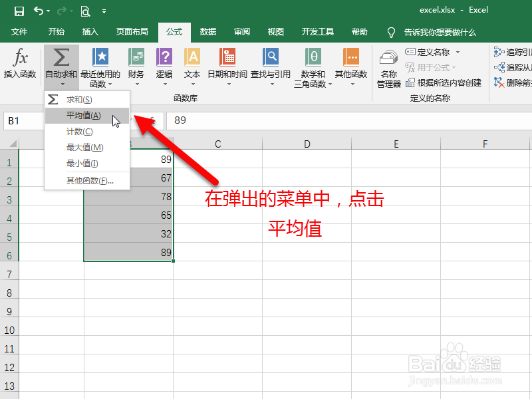Select the 公式 ribbon tab
Screen dimensions: 532x399
pyautogui.click(x=174, y=32)
